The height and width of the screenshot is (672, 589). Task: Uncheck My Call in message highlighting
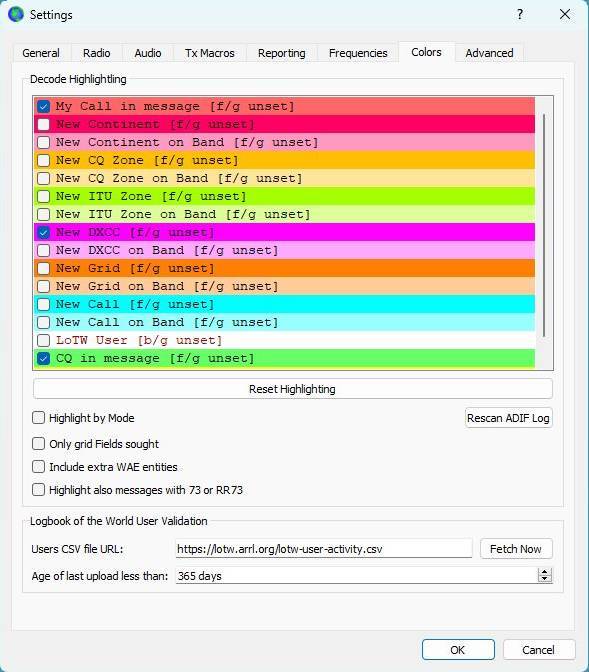point(43,106)
